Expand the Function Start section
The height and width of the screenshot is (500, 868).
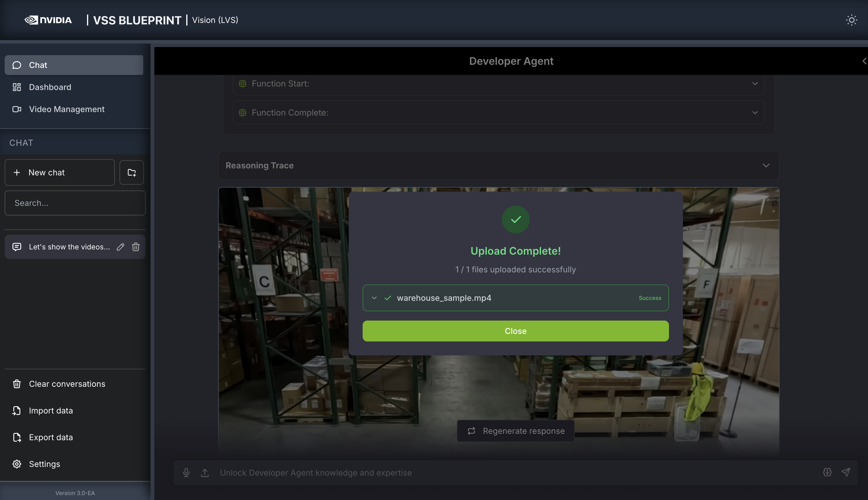pos(755,83)
